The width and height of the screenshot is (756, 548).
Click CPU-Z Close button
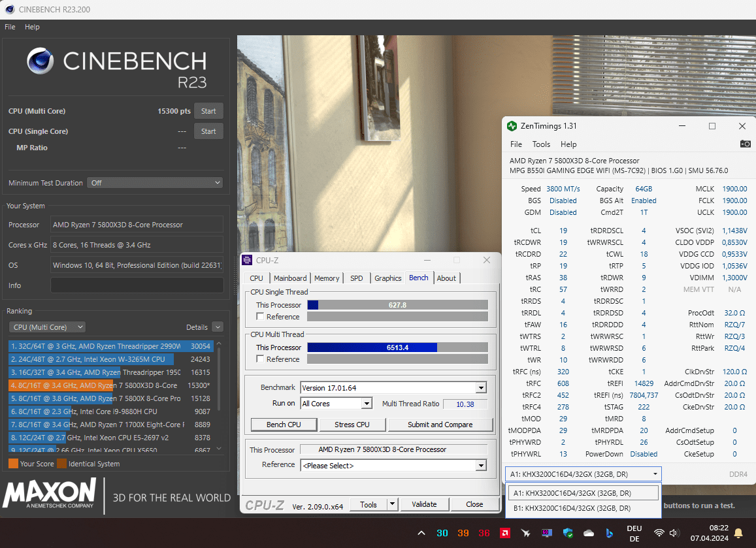(474, 504)
